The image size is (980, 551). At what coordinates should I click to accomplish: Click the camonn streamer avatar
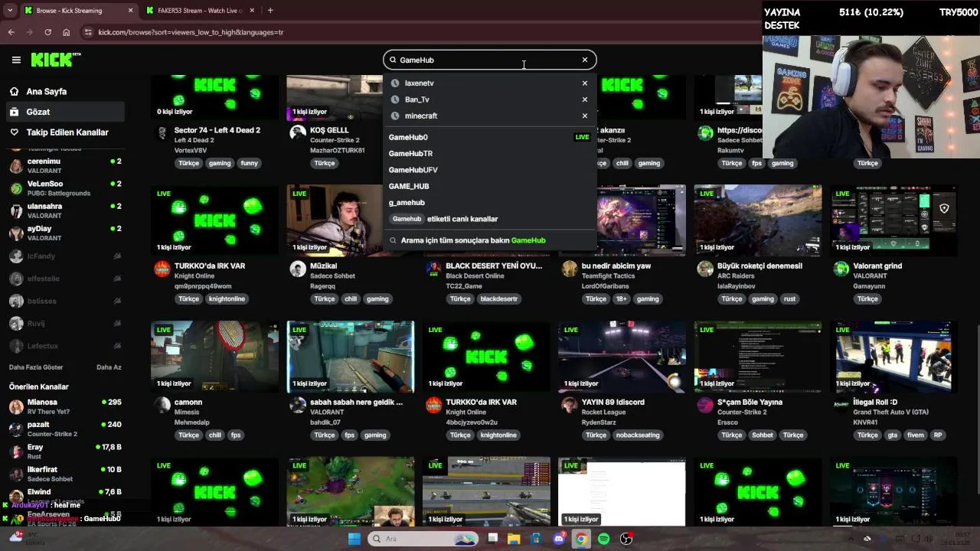[162, 405]
